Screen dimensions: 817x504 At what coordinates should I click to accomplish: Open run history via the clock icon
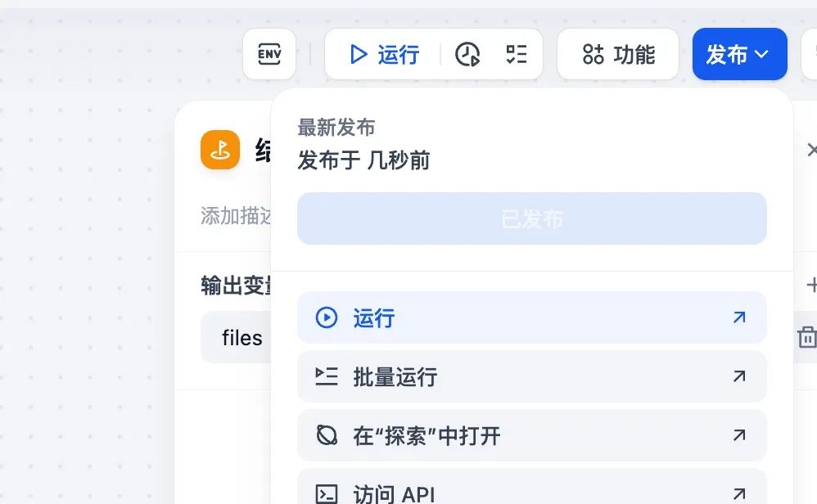tap(467, 54)
